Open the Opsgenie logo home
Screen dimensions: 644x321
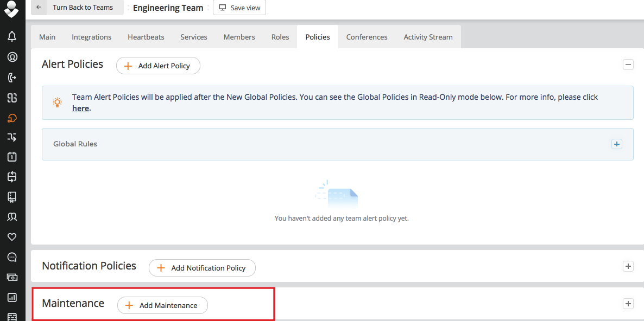[x=11, y=9]
